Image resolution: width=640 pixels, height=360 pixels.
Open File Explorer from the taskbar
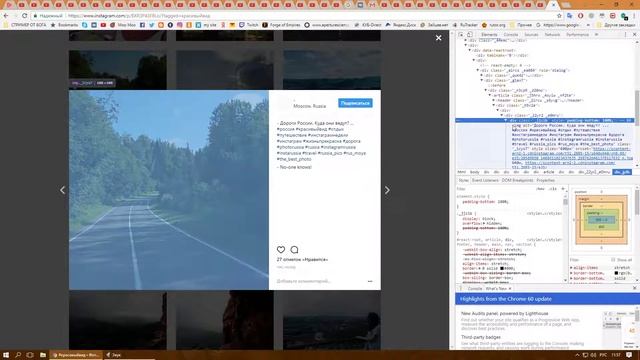click(x=42, y=355)
